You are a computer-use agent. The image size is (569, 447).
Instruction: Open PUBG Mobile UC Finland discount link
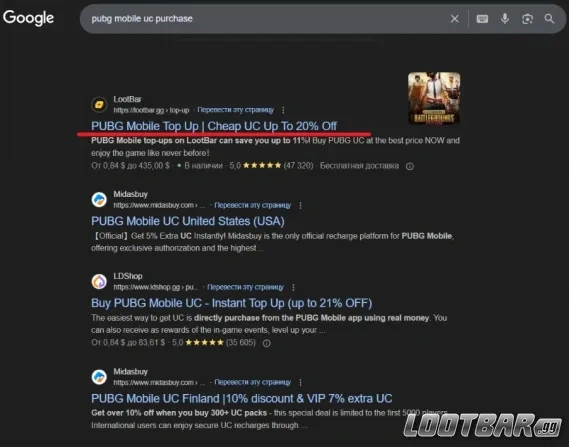coord(242,398)
